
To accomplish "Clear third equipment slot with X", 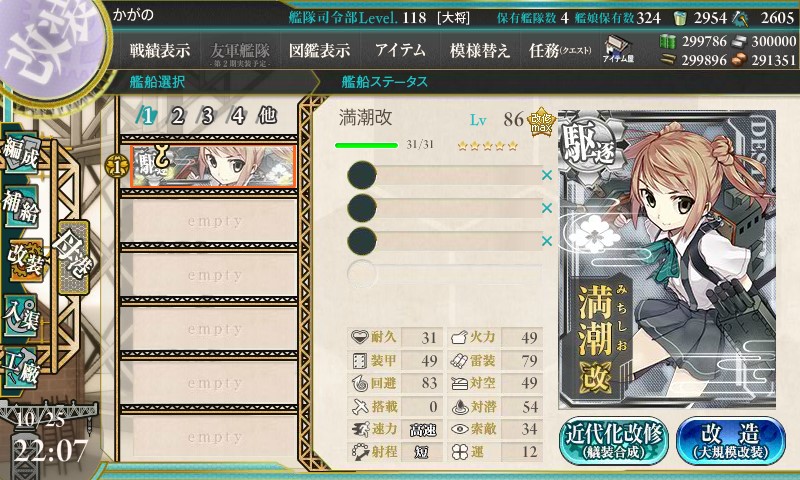I will 547,241.
